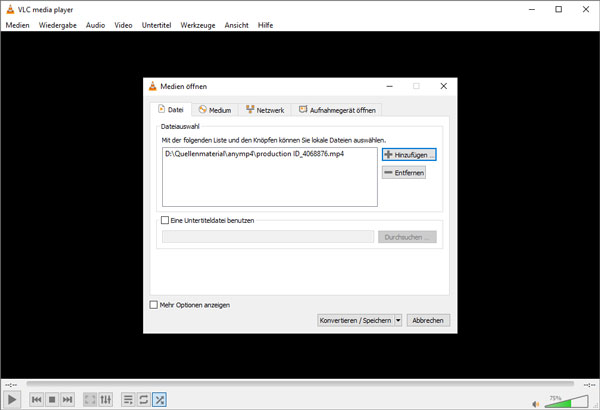Skip to the previous media item
Screen dimensions: 600x410
[x=37, y=400]
